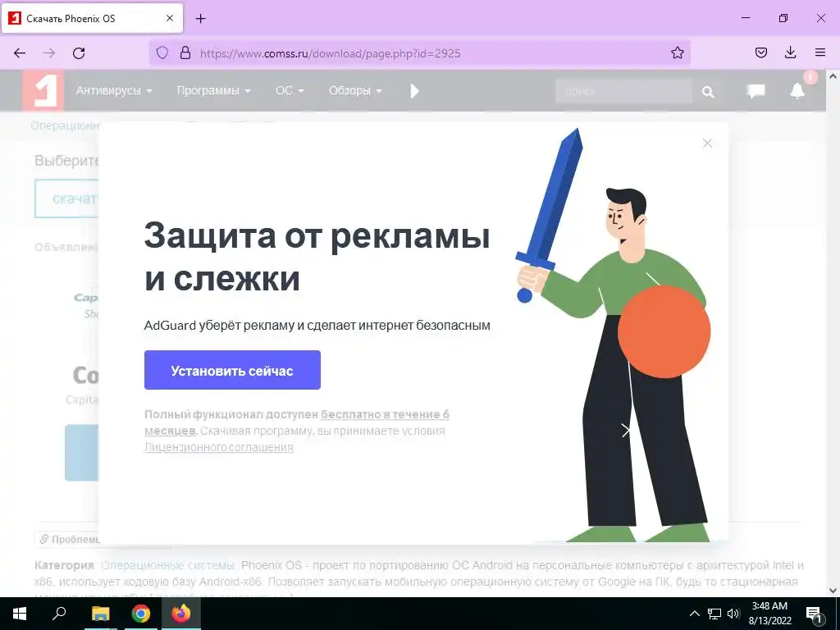The width and height of the screenshot is (840, 630).
Task: Click the Проблемы link below the popup
Action: tap(69, 539)
